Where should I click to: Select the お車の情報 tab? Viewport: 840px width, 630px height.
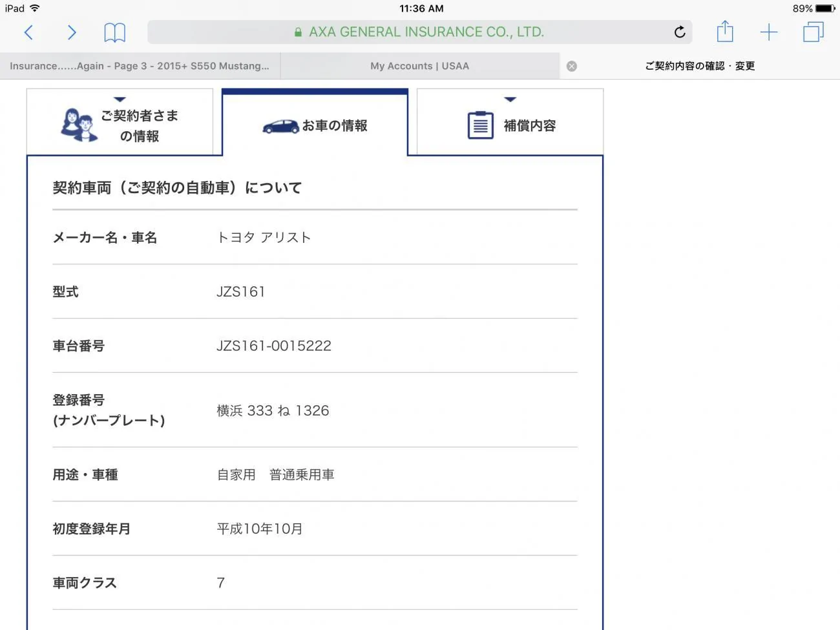pos(315,124)
